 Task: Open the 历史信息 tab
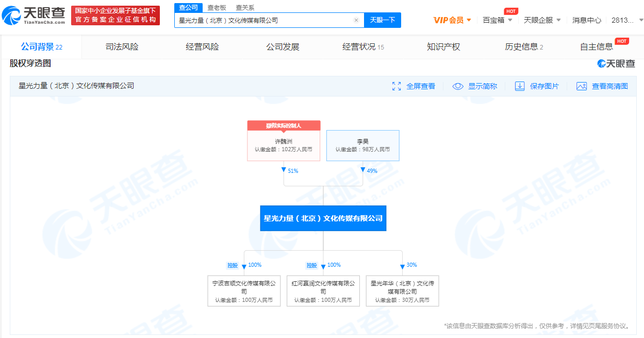tap(524, 47)
